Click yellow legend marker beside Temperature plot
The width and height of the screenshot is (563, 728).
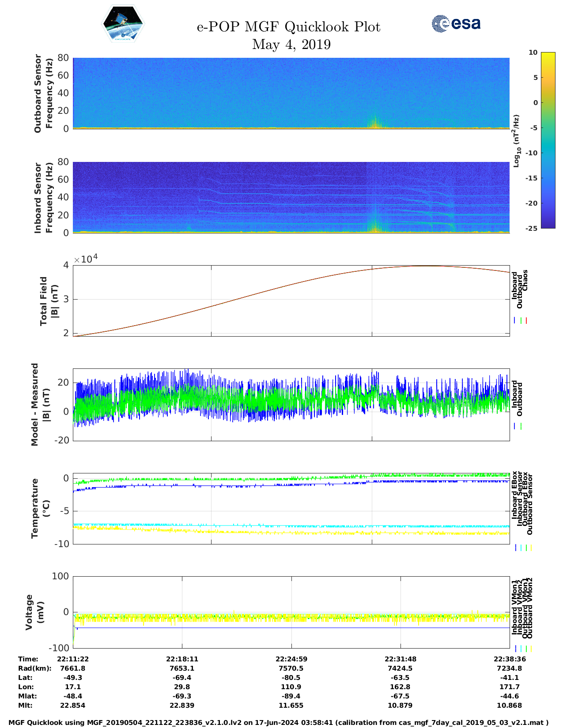point(531,548)
